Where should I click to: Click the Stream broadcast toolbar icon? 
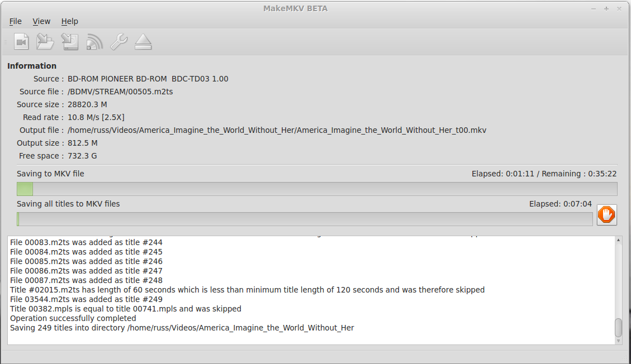click(x=94, y=42)
